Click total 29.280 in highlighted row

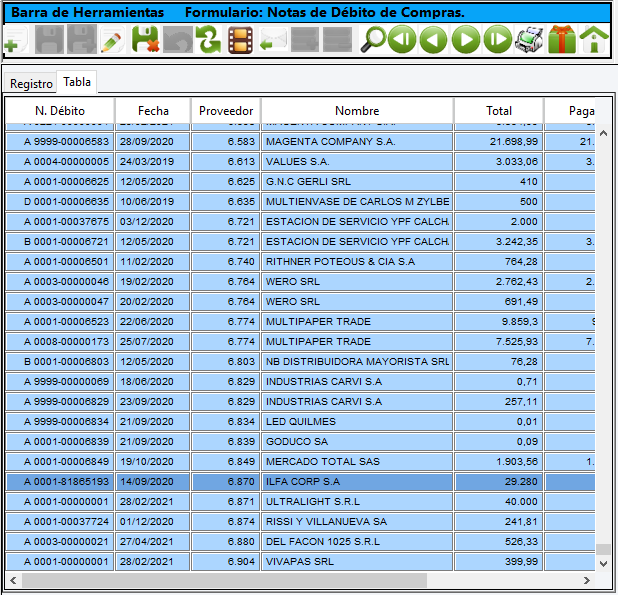click(x=499, y=482)
